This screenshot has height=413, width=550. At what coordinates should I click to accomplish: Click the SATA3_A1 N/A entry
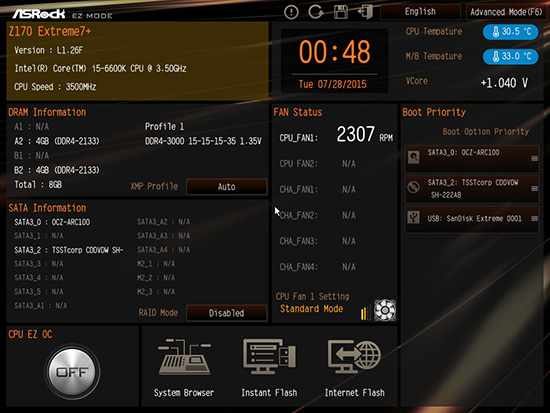coord(40,306)
